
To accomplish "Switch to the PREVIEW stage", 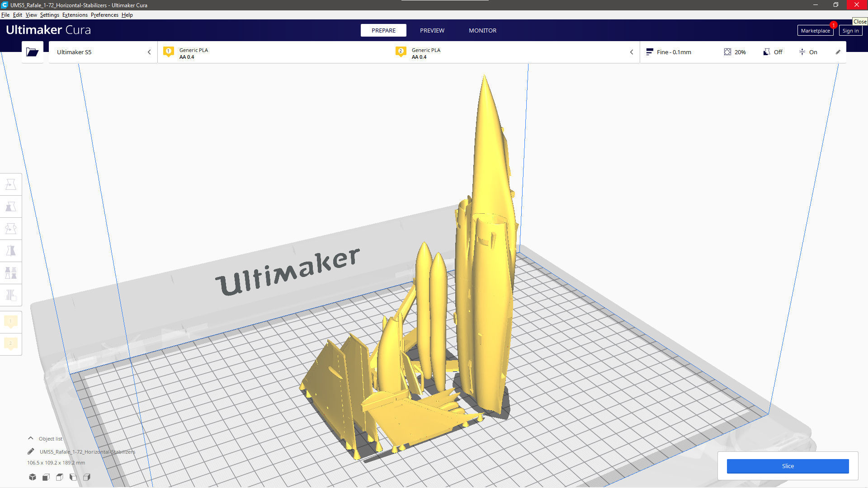I will click(x=432, y=30).
